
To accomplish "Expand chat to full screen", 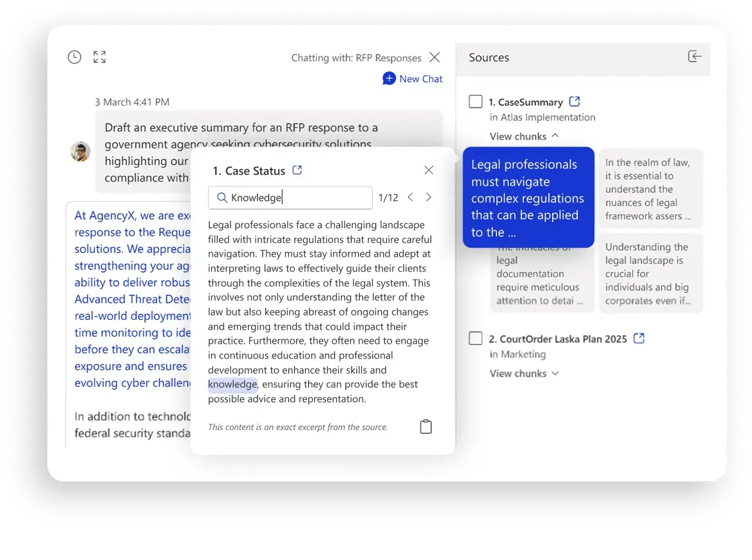I will [99, 57].
